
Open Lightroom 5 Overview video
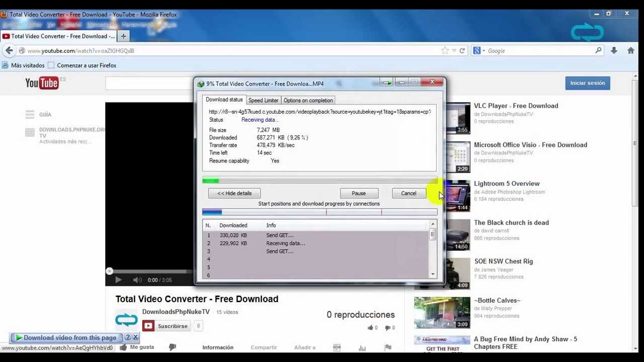tap(507, 184)
